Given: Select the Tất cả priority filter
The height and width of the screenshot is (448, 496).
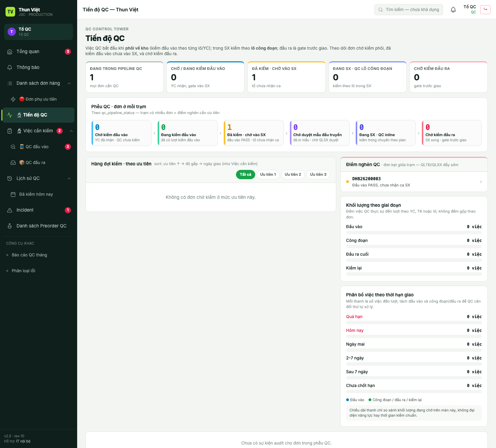Looking at the screenshot, I should [246, 174].
